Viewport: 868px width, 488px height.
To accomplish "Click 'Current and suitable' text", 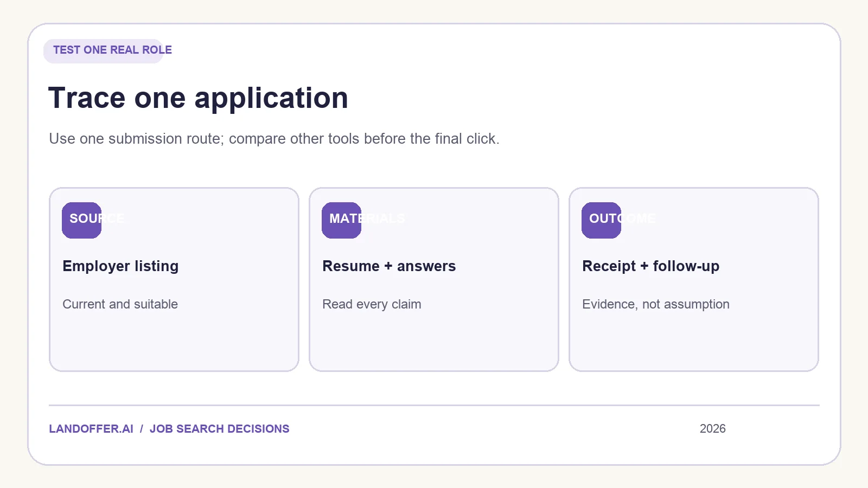I will tap(120, 304).
